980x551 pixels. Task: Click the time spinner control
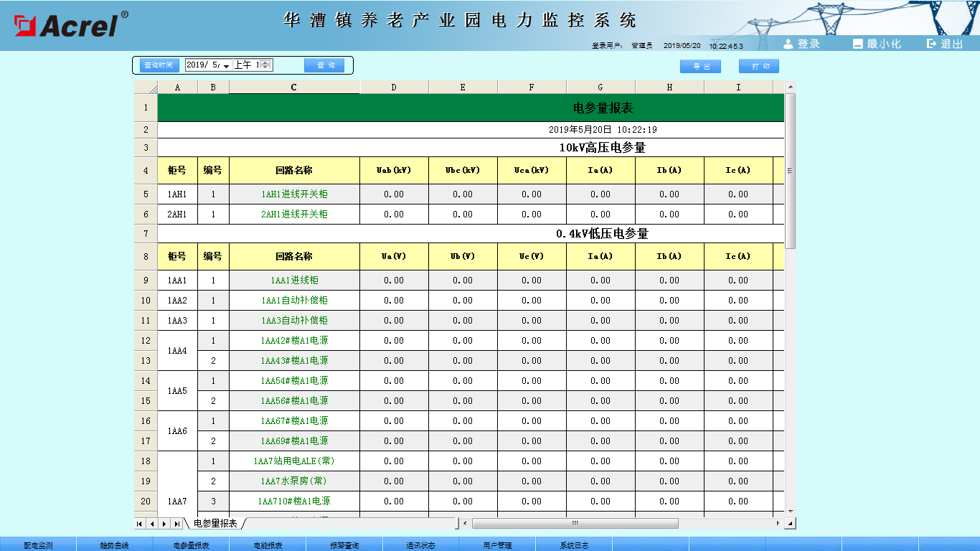[265, 65]
